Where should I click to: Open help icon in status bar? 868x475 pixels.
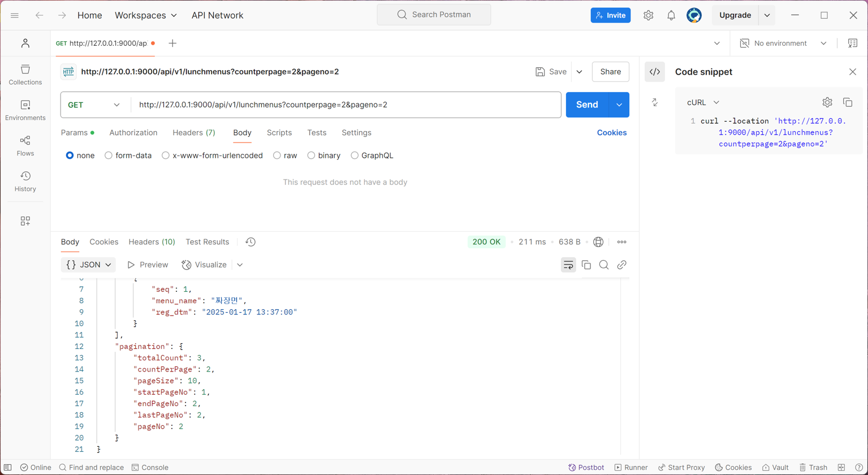pyautogui.click(x=859, y=468)
